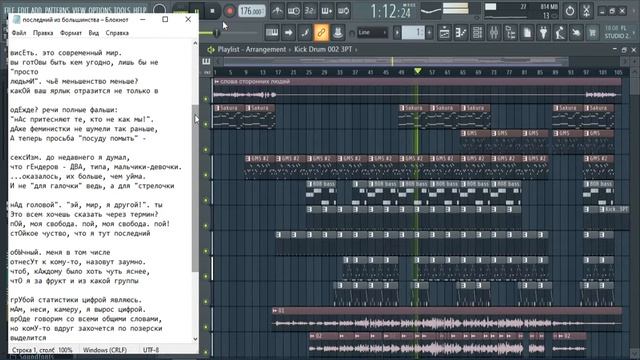Toggle blend recording overdub button
The width and height of the screenshot is (640, 360).
[x=327, y=11]
